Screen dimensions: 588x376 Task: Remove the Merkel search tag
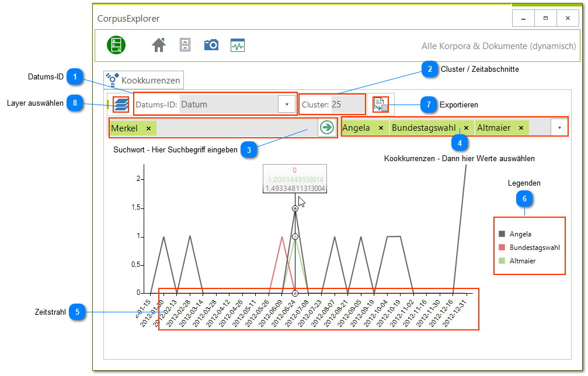pos(148,128)
